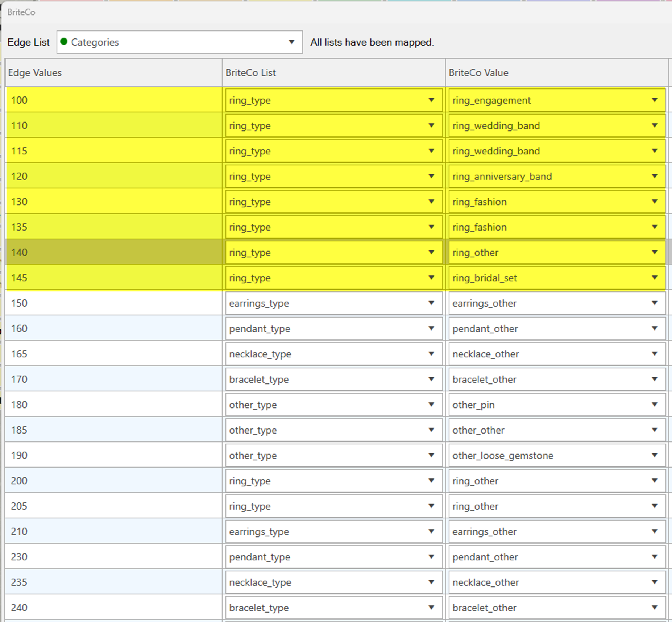Open ring_engagement BriteCo Value dropdown
Screen dimensions: 672x622
(x=654, y=100)
